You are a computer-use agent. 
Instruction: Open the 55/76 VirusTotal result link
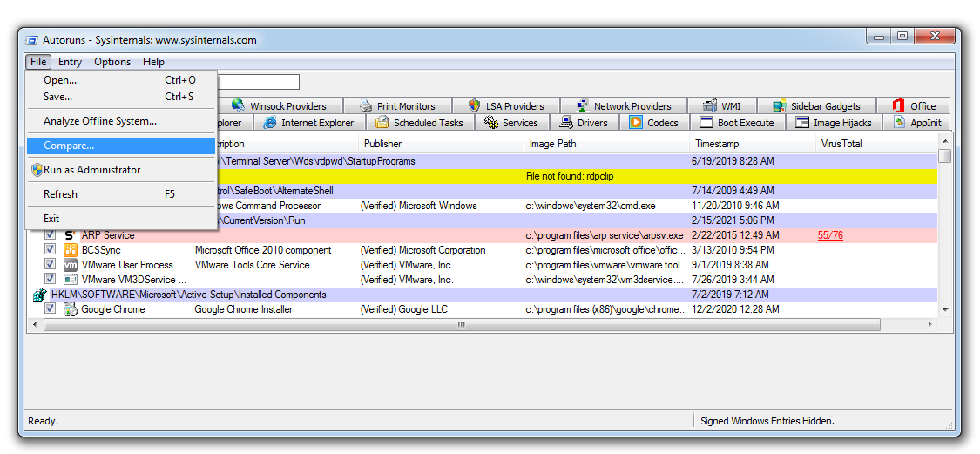click(x=831, y=235)
